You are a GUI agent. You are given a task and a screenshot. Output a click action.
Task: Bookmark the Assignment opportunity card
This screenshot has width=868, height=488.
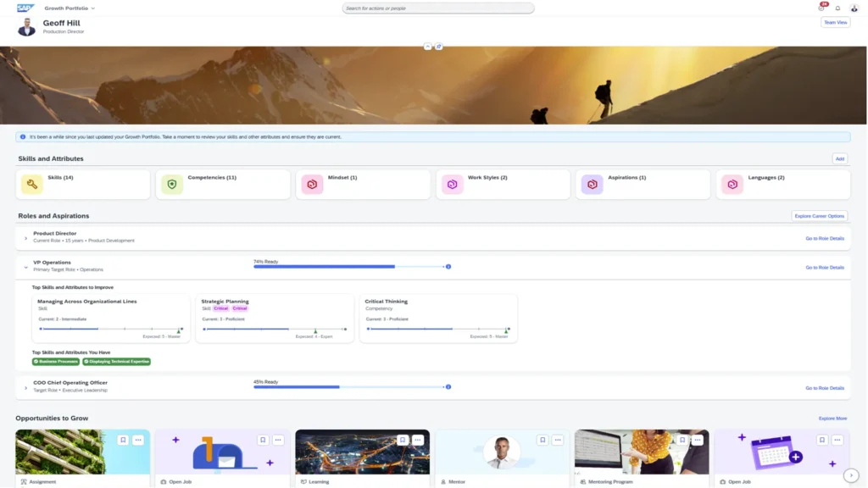123,440
